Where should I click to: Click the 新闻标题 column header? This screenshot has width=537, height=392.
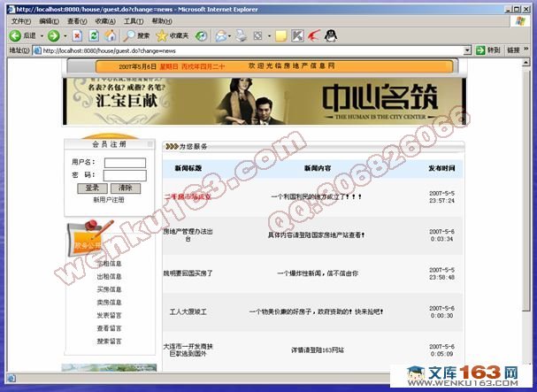(x=188, y=168)
